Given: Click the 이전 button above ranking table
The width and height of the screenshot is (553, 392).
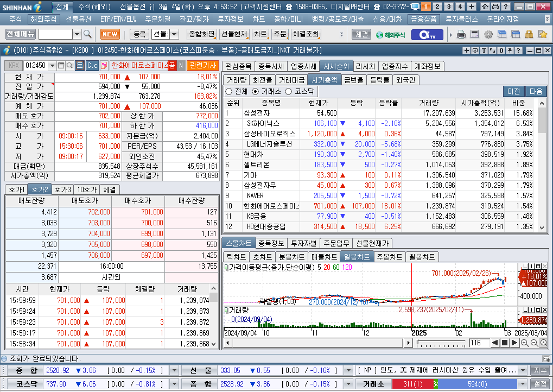Looking at the screenshot, I should (x=513, y=91).
